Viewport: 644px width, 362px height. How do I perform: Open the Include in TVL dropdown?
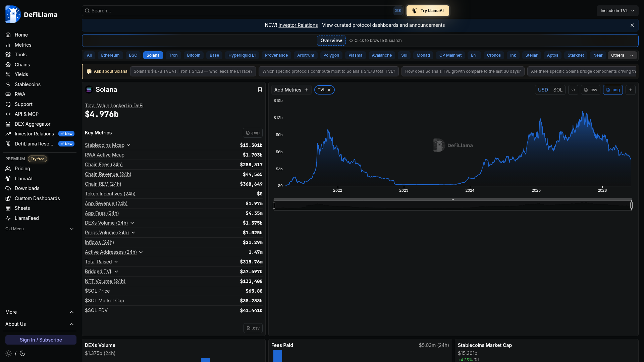click(617, 11)
